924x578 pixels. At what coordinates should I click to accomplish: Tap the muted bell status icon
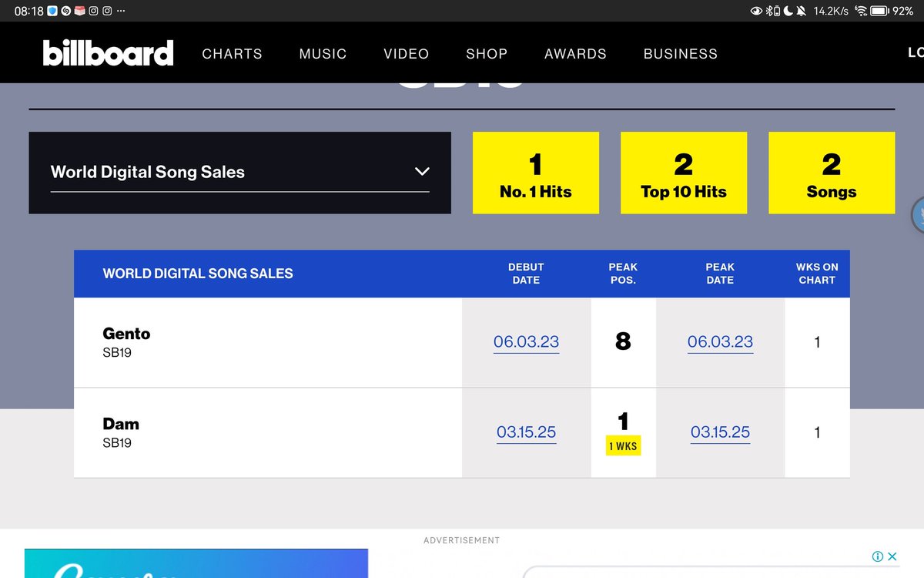[x=801, y=11]
